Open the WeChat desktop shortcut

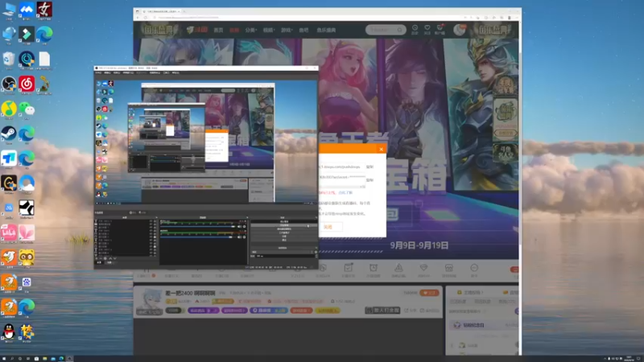[x=27, y=109]
